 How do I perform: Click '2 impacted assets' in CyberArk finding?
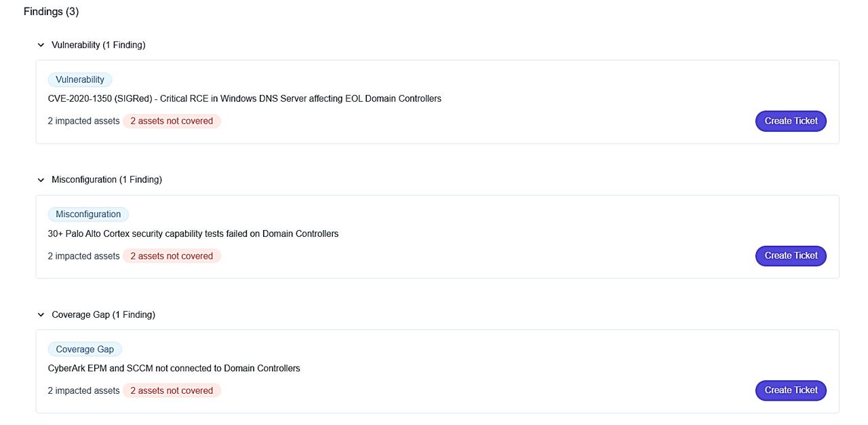(83, 390)
